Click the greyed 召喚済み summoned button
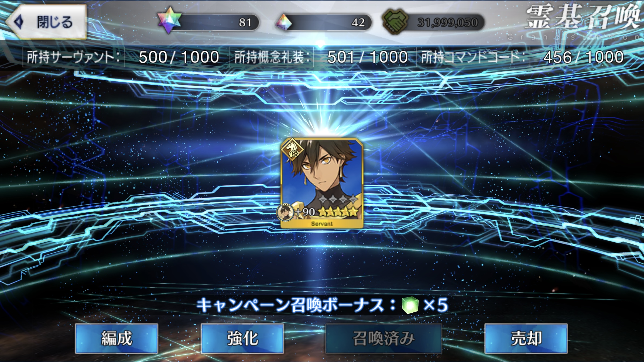Image resolution: width=644 pixels, height=362 pixels. (383, 339)
